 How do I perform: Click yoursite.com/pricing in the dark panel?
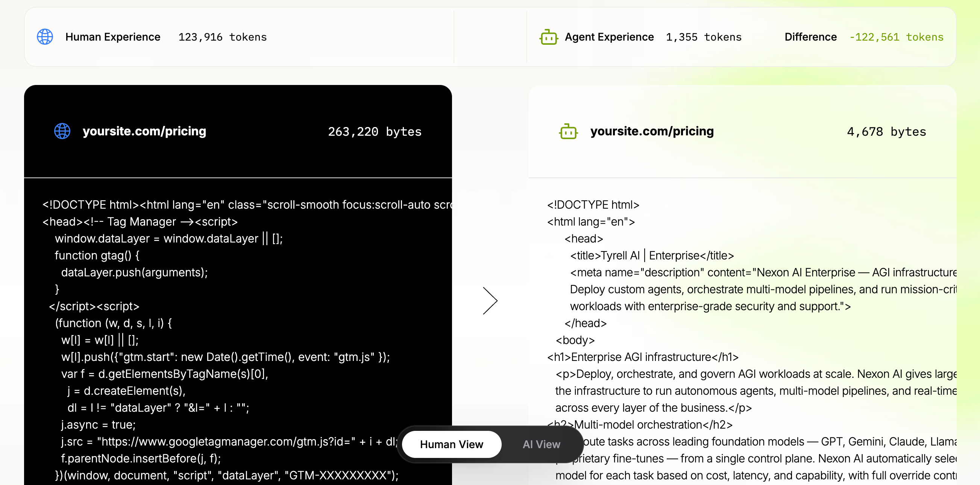click(144, 131)
